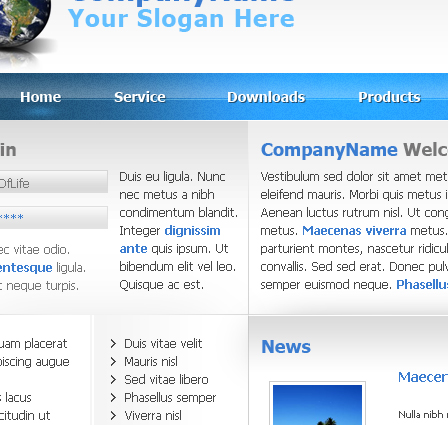Focus the password field with asterisks
Viewport: 448px width, 425px height.
[53, 217]
